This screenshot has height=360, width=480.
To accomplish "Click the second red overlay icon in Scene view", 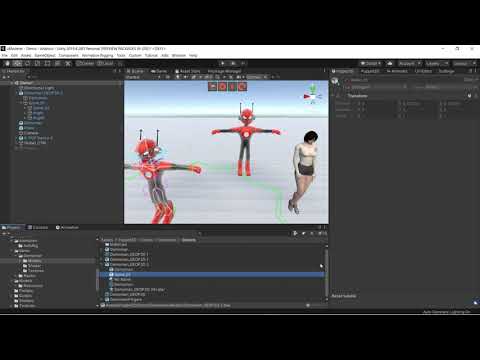I will [x=222, y=87].
